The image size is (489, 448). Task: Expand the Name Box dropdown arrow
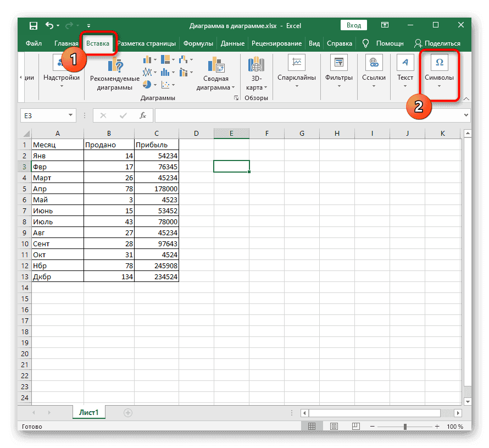(x=71, y=115)
